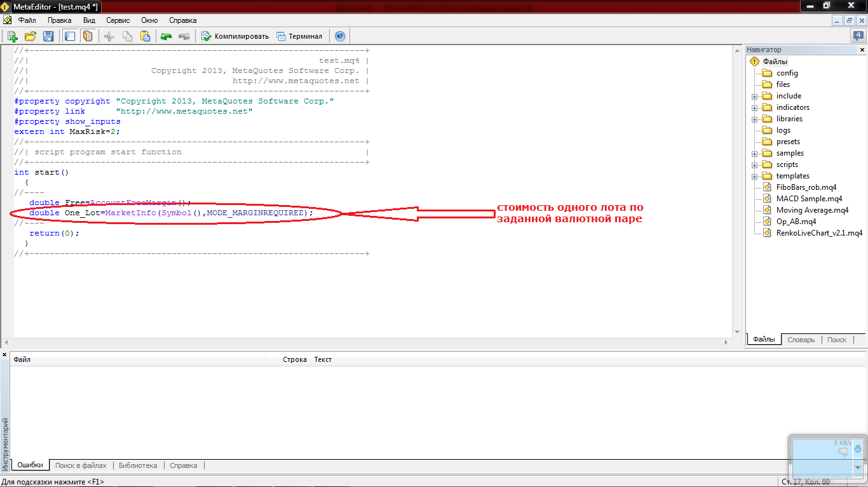868x487 pixels.
Task: Click the editor horizontal scrollbar right arrow
Action: [726, 343]
